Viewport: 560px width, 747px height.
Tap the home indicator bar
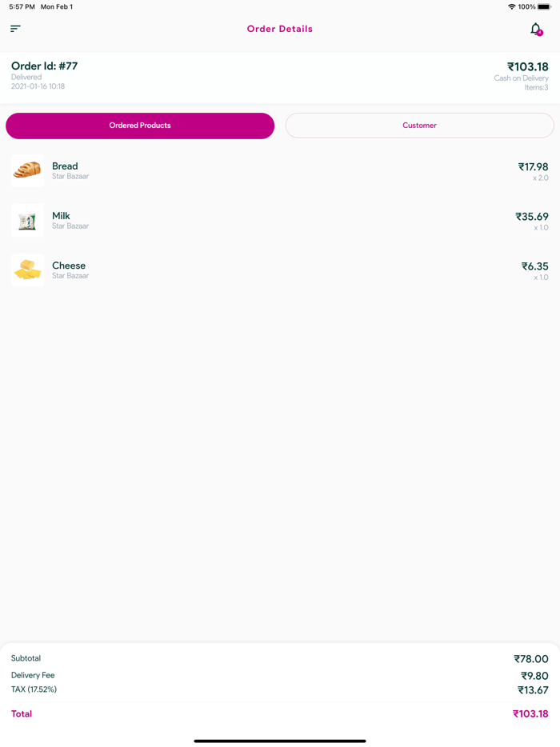tap(280, 740)
